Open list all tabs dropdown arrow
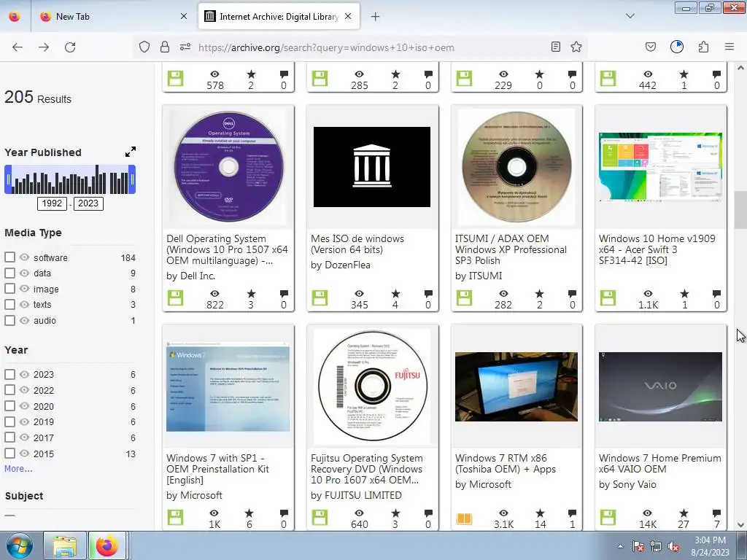Viewport: 747px width, 560px height. [630, 16]
